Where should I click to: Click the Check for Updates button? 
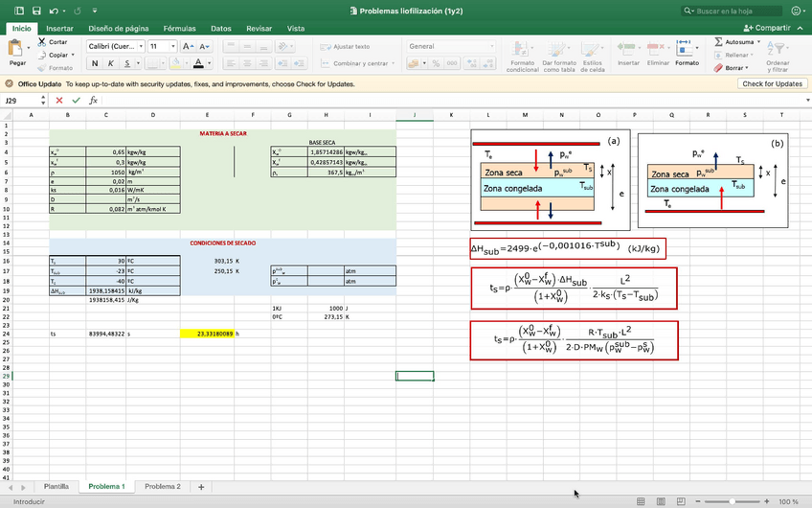click(x=772, y=83)
